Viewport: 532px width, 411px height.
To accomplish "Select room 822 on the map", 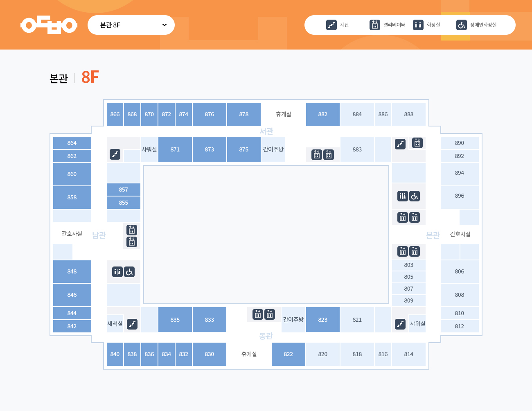I will 289,354.
